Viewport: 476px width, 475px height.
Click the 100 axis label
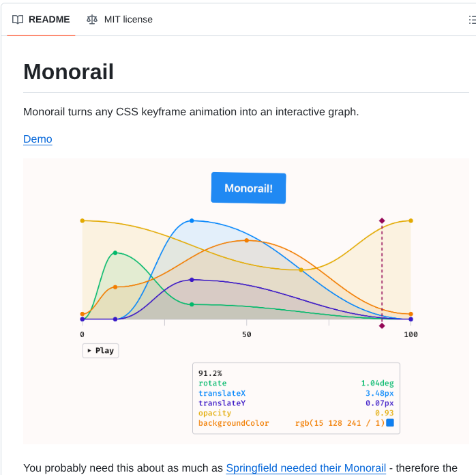[411, 334]
